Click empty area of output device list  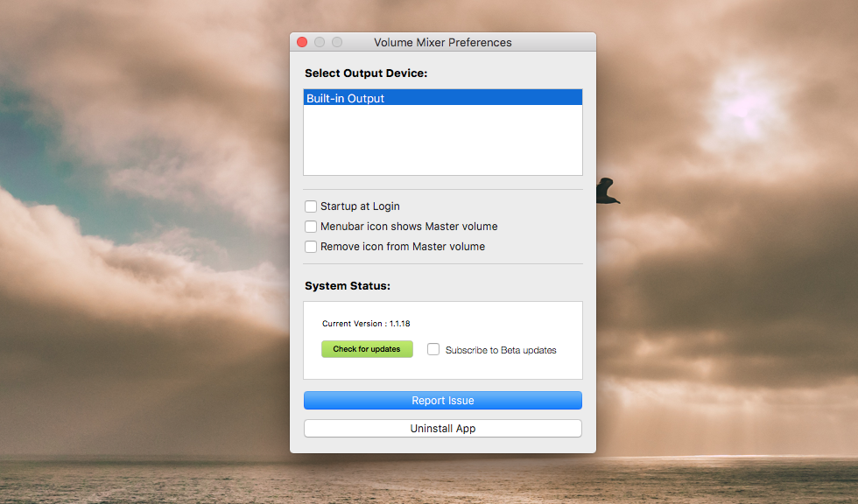[443, 140]
